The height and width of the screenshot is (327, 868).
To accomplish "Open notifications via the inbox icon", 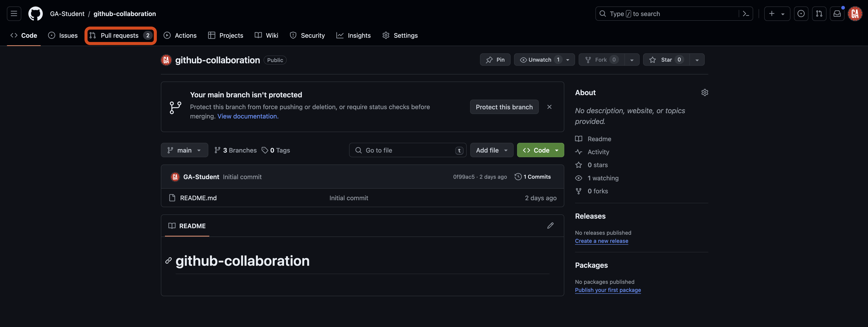I will coord(837,14).
